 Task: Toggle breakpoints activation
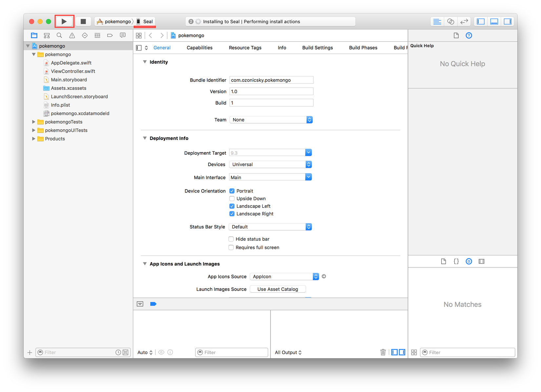click(x=153, y=304)
